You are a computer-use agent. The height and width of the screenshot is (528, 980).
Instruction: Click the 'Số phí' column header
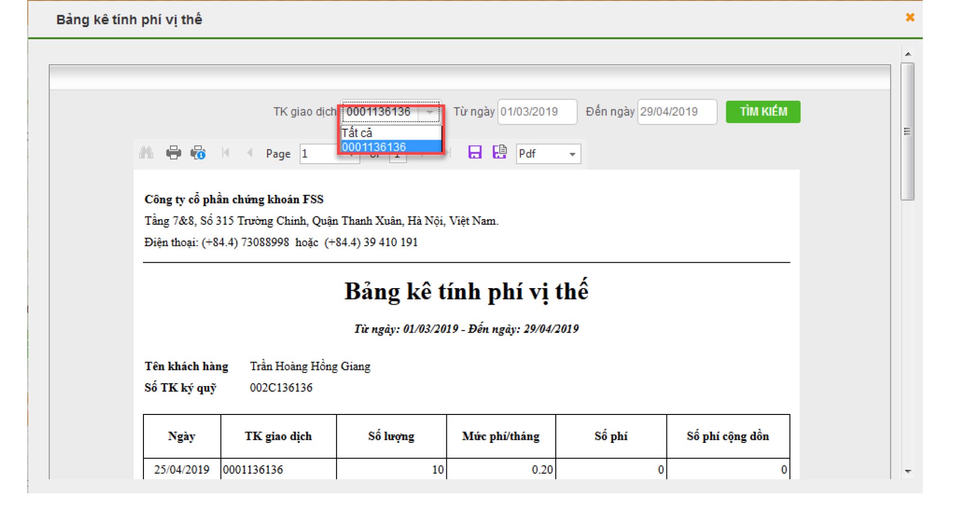[x=611, y=436]
